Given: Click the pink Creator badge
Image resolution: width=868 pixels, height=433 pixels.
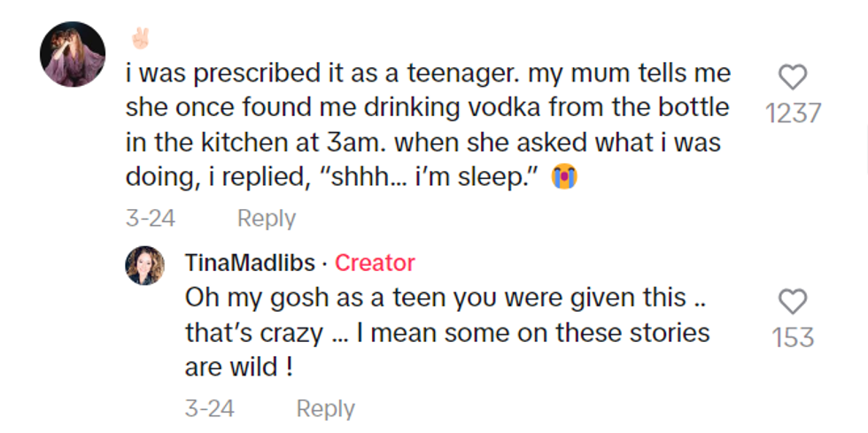Looking at the screenshot, I should pyautogui.click(x=375, y=263).
